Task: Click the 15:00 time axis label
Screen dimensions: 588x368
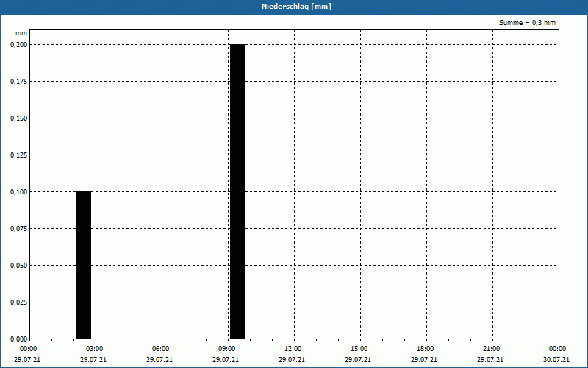Action: [x=359, y=349]
